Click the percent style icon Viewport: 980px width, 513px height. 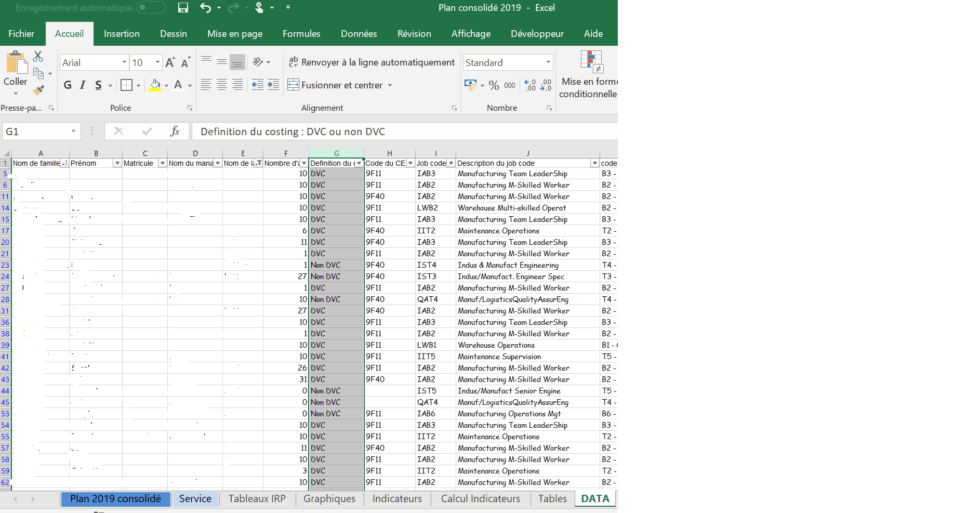pyautogui.click(x=494, y=85)
